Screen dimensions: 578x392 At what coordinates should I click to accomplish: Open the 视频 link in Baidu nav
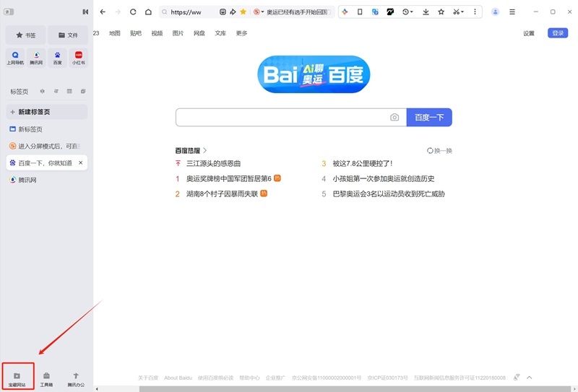[x=157, y=33]
